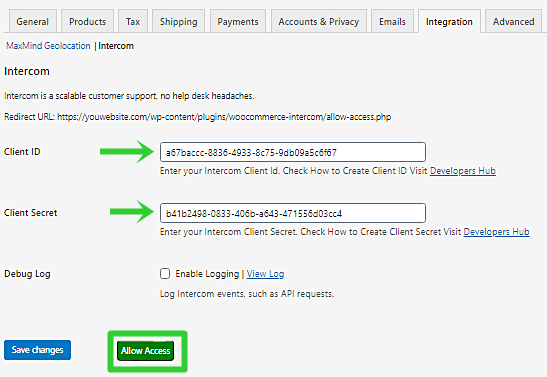Open the MaxMind Geolocation section link
Screen dimensions: 547x377
tap(48, 46)
